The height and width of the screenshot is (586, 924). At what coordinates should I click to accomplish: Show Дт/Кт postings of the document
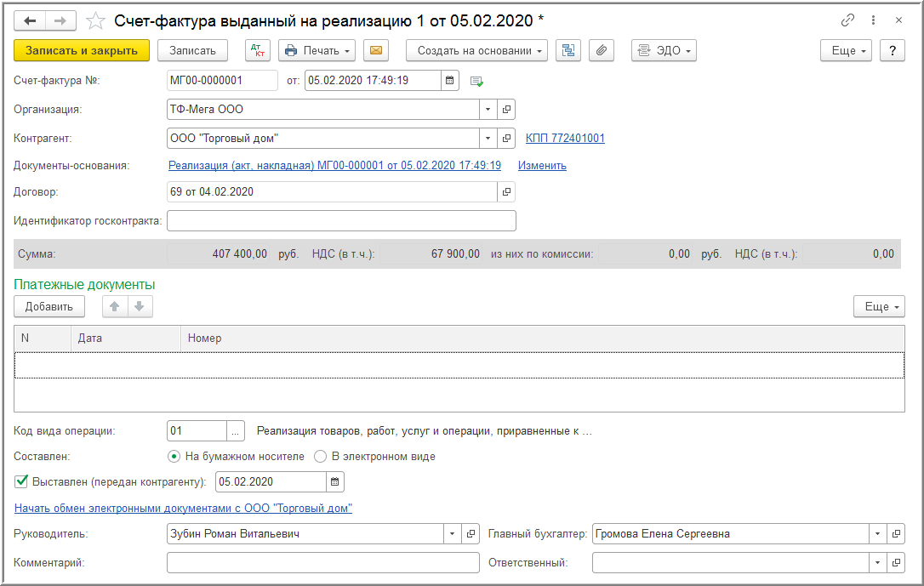(258, 51)
